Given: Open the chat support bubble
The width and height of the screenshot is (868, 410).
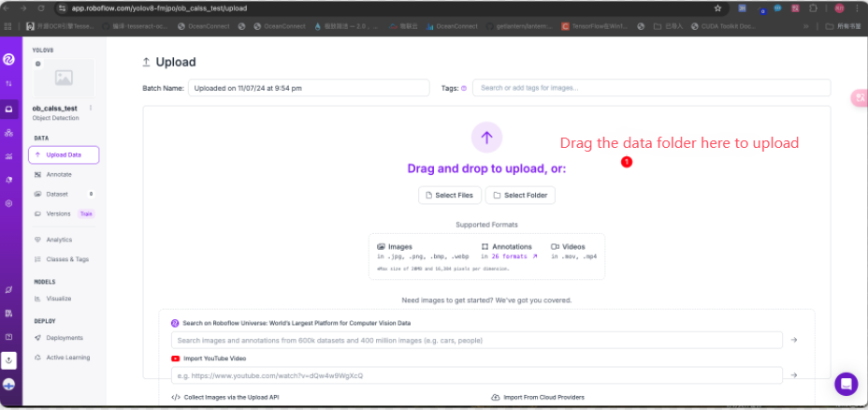Looking at the screenshot, I should [846, 384].
